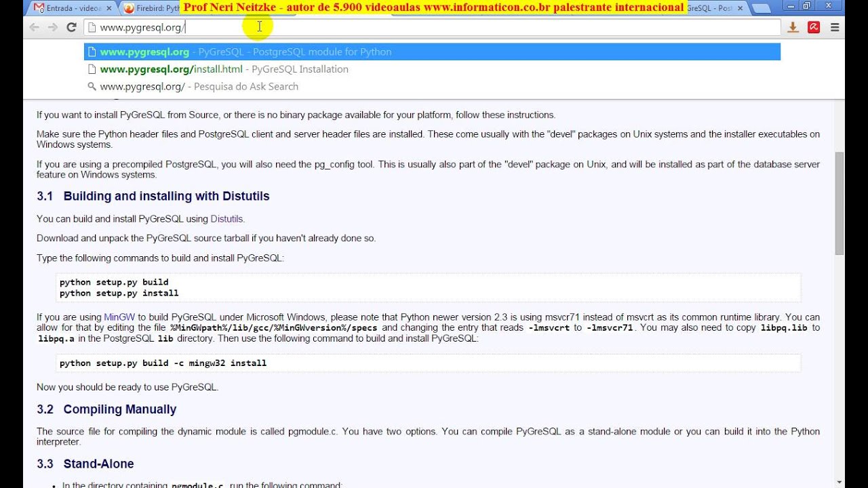Click the 'python setup.py build -c mingw32 install' code
This screenshot has height=488, width=868.
(163, 363)
